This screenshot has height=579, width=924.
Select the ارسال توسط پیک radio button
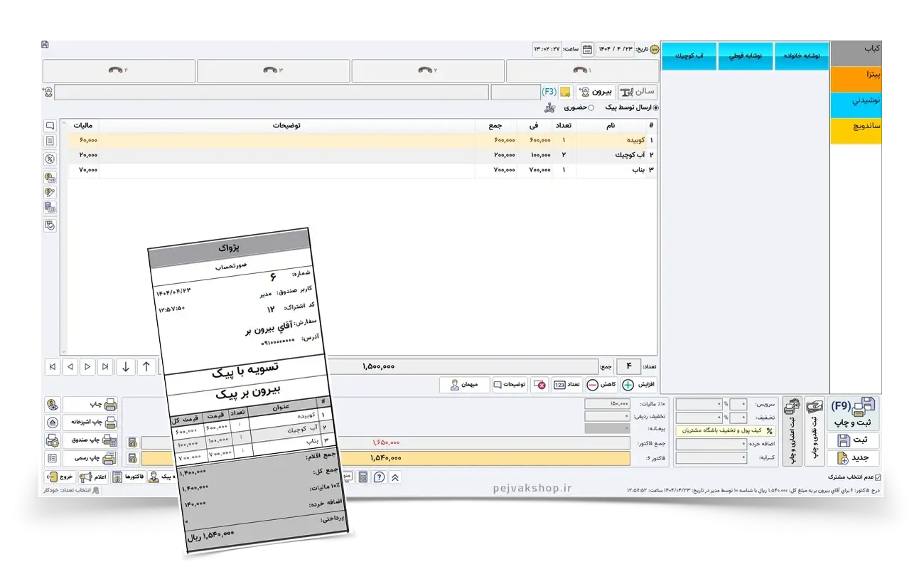655,108
